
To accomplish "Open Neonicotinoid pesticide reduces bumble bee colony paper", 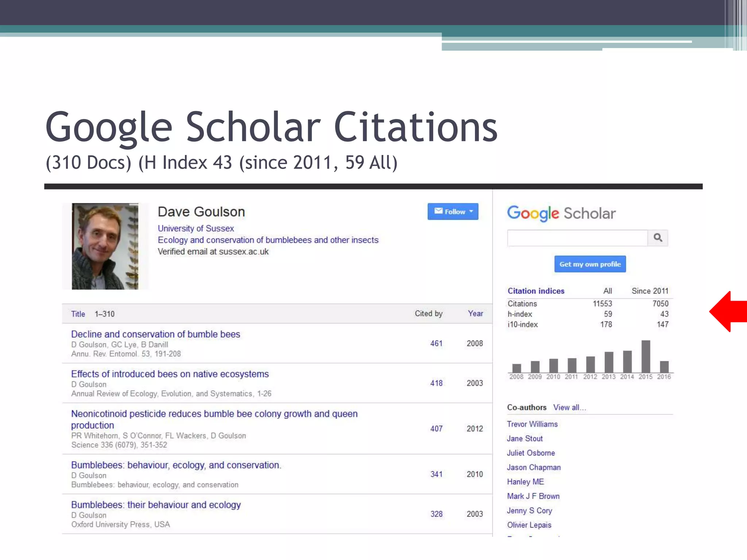I will point(214,419).
